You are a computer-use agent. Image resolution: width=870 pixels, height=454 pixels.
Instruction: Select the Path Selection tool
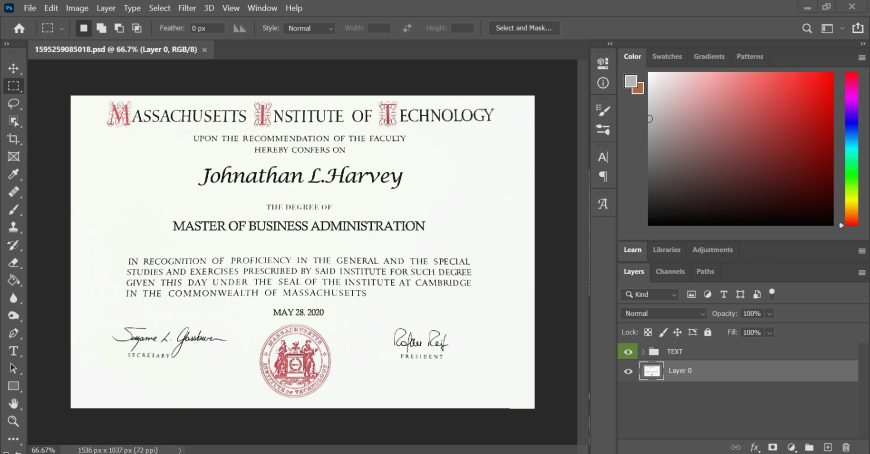click(13, 369)
